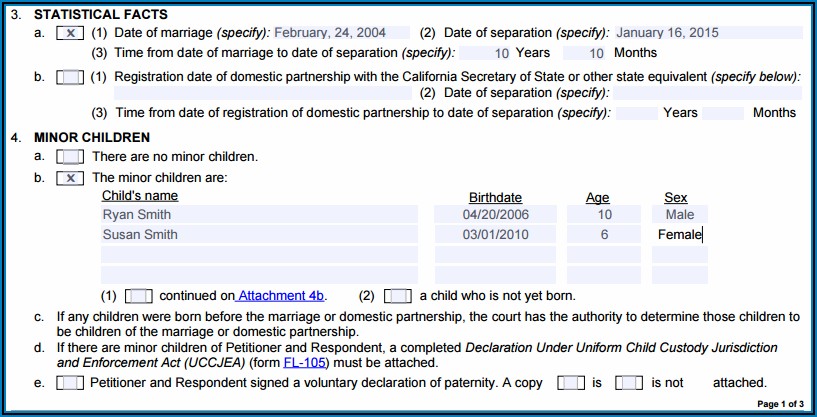This screenshot has height=417, width=817.
Task: Check 'a child who is not yet born' box
Action: tap(397, 296)
